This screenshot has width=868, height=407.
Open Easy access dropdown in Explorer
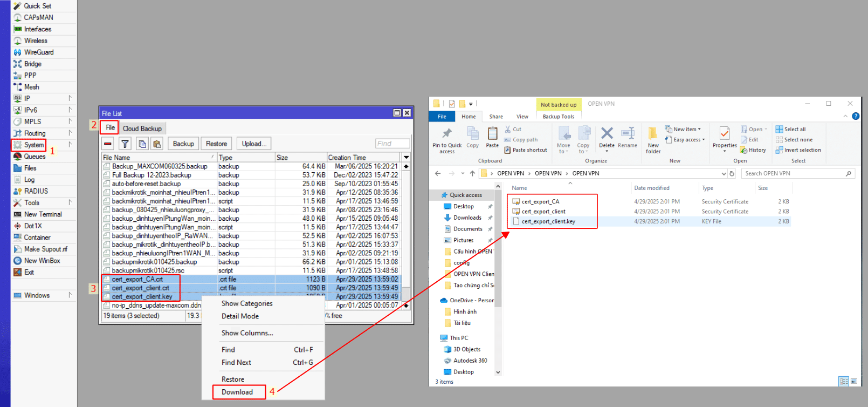tap(685, 140)
